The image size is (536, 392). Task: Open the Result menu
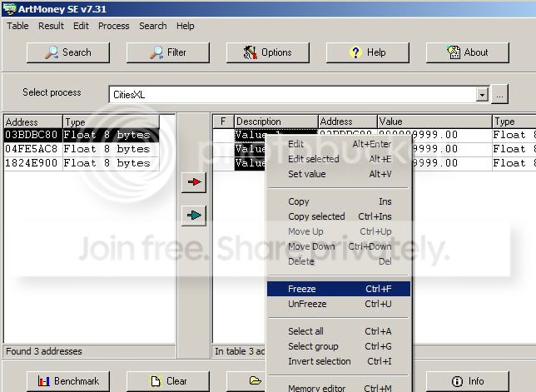(x=51, y=26)
